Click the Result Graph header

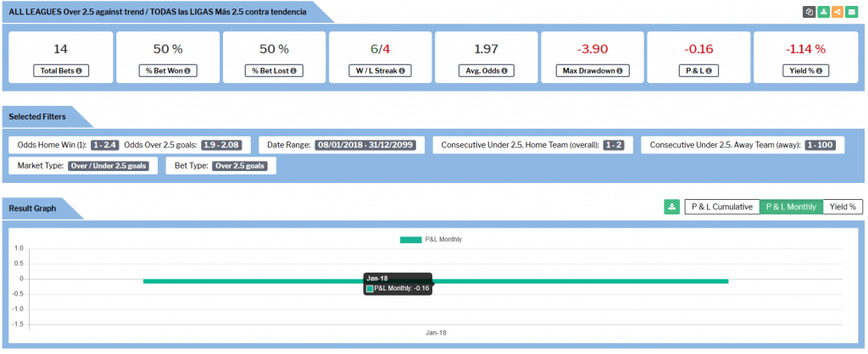click(x=33, y=208)
